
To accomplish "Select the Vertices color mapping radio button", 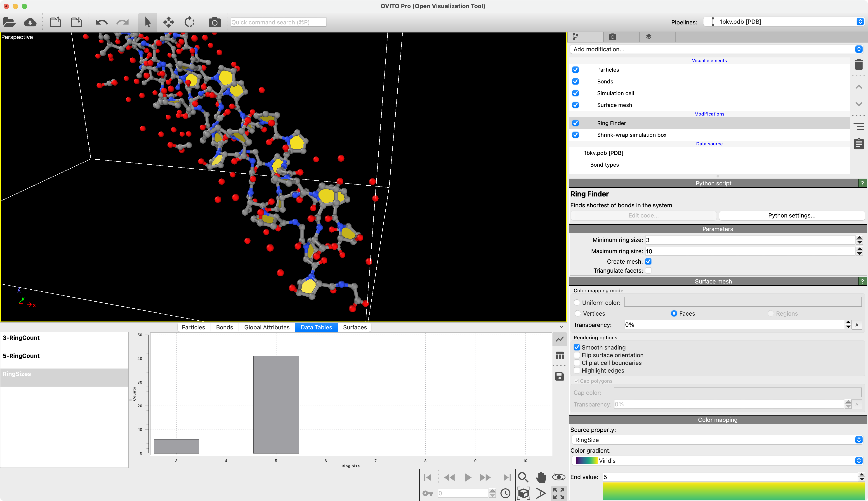I will pyautogui.click(x=578, y=314).
